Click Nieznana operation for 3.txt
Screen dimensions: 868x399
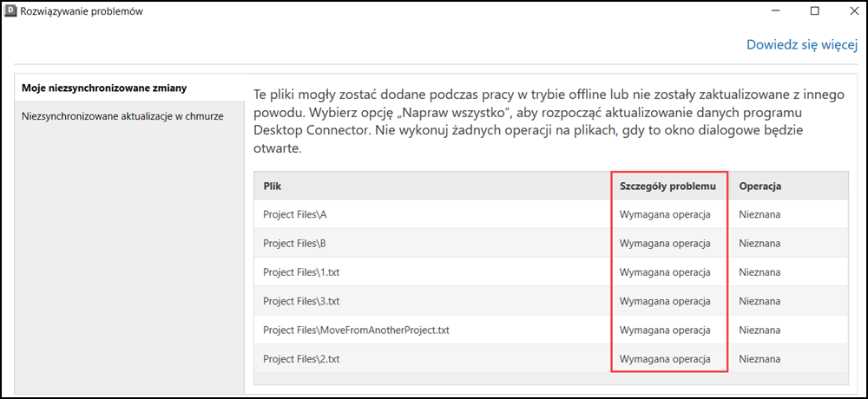(x=760, y=301)
